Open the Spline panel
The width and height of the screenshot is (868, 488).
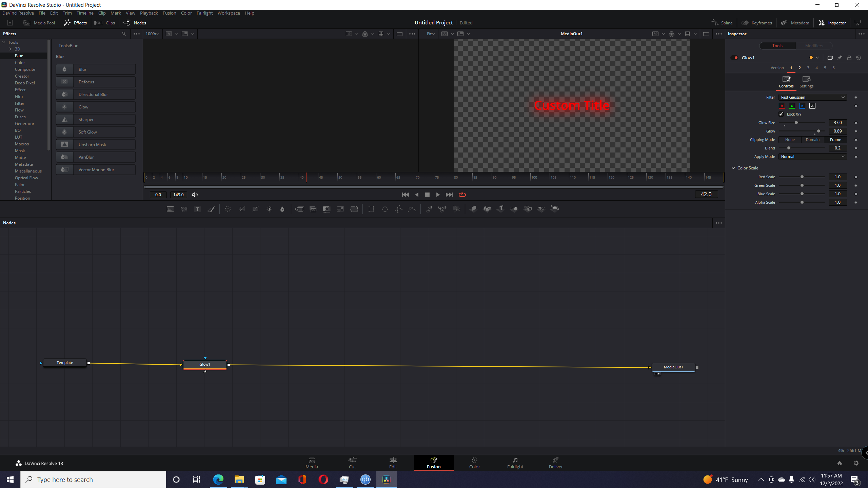(x=722, y=23)
